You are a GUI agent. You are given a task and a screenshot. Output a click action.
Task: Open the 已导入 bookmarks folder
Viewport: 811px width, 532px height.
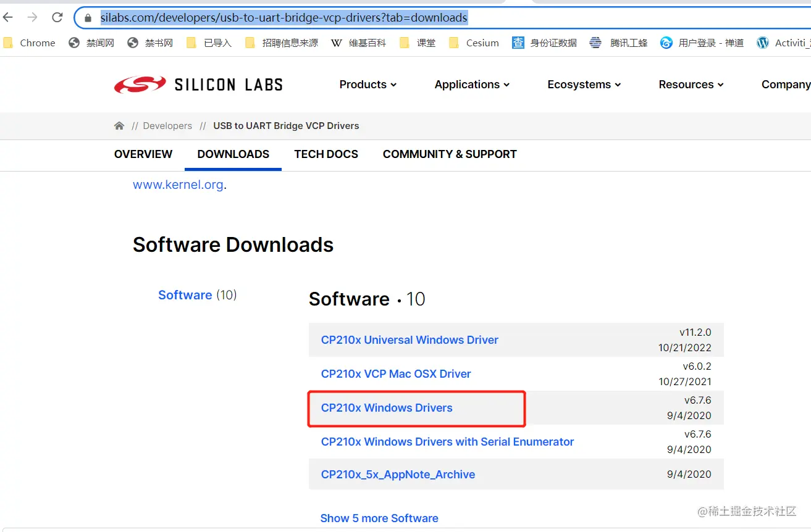point(209,43)
